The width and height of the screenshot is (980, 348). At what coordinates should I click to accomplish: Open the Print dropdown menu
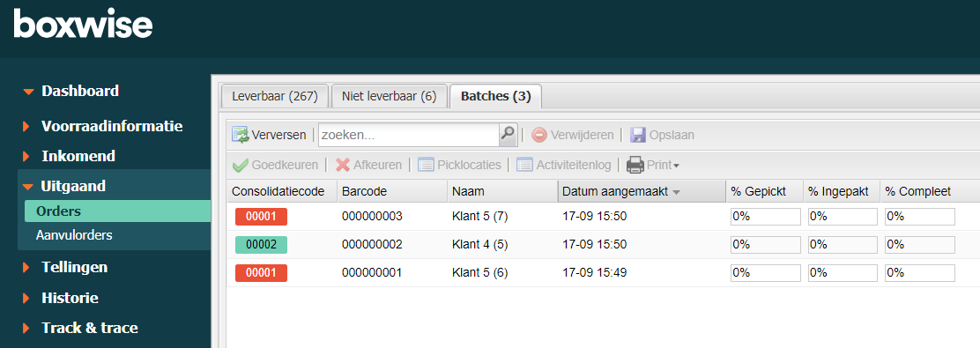[653, 165]
